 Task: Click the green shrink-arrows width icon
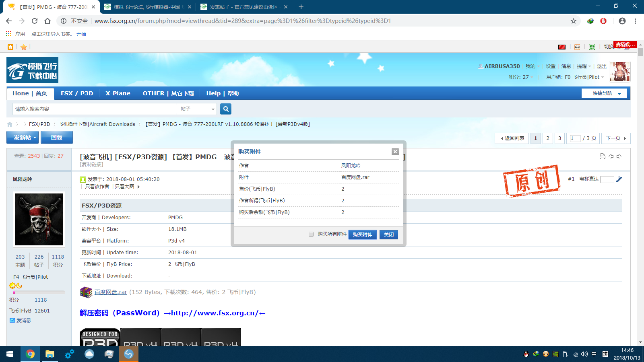click(x=592, y=47)
